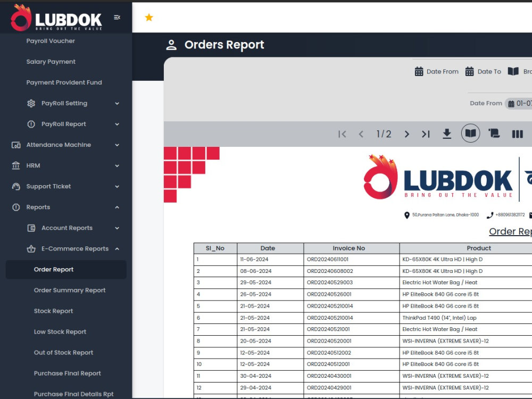Click the Sl_No column header

[x=215, y=248]
